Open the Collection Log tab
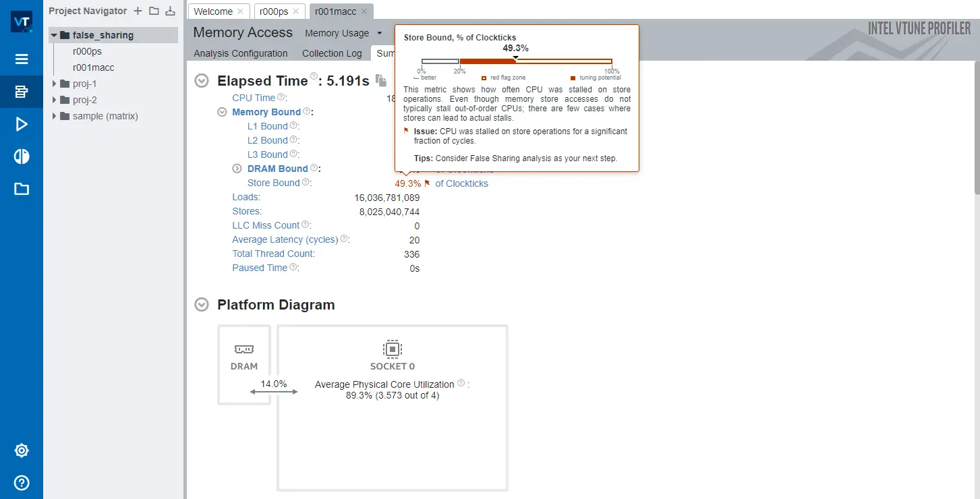Image resolution: width=980 pixels, height=499 pixels. tap(332, 53)
